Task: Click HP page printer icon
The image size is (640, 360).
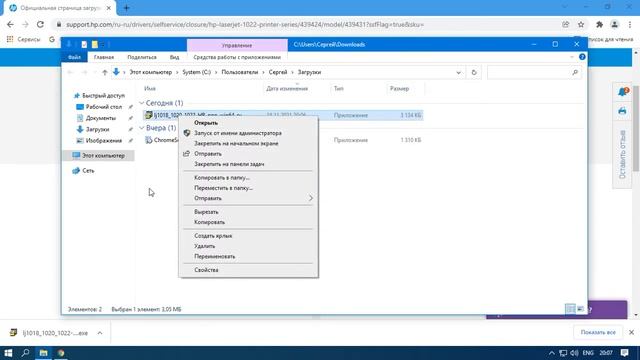Action: point(622,111)
